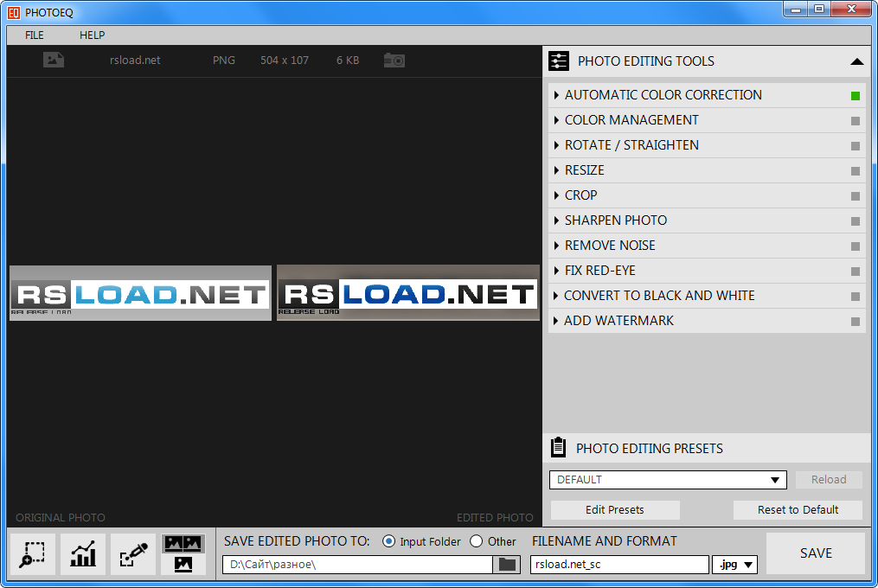Enable the Rotate / Straighten indicator square
Image resolution: width=878 pixels, height=588 pixels.
[855, 146]
